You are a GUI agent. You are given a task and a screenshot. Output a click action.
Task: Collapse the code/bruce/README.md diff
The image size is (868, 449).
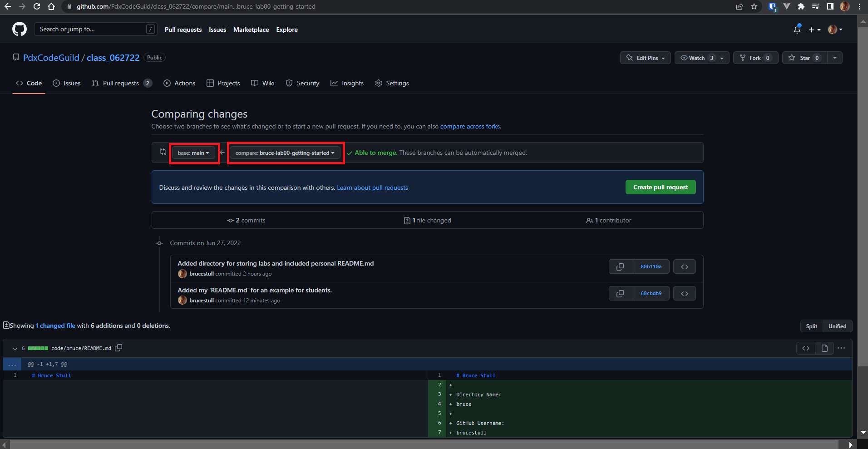pyautogui.click(x=15, y=348)
